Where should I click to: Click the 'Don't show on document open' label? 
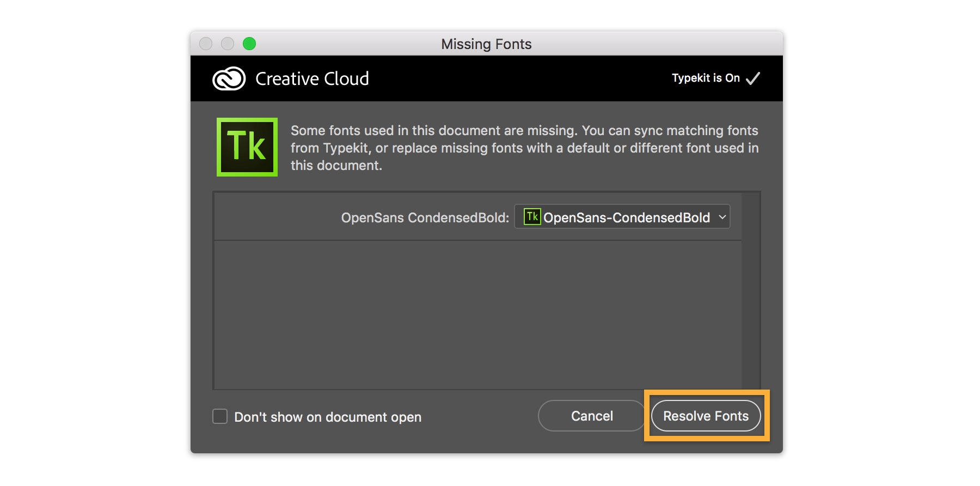coord(328,417)
